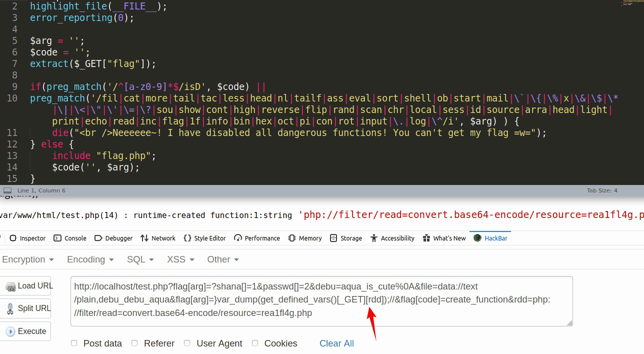Screen dimensions: 644x354
Task: Switch to the Accessibility tab
Action: (392, 238)
